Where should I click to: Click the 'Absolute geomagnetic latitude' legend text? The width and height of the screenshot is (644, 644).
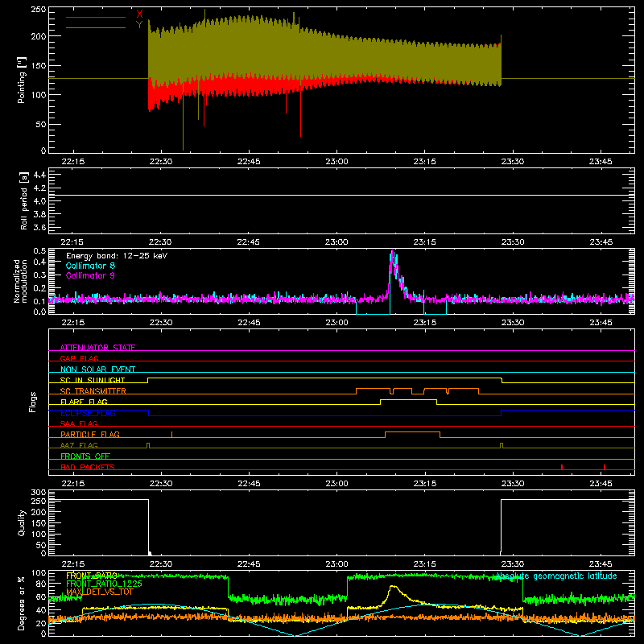[556, 576]
